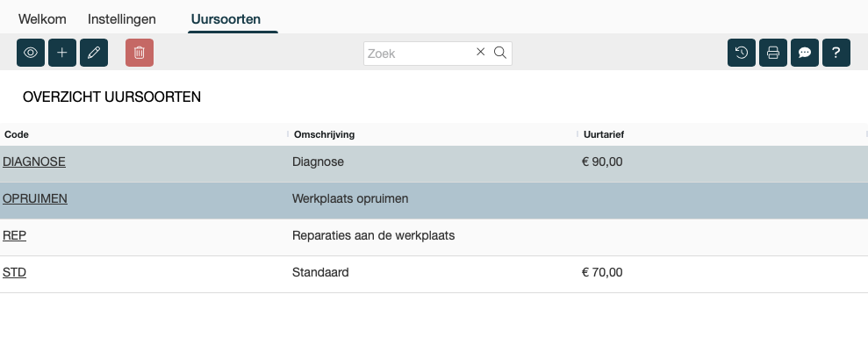Click the REP code link
Viewport: 868px width, 352px height.
(x=15, y=235)
